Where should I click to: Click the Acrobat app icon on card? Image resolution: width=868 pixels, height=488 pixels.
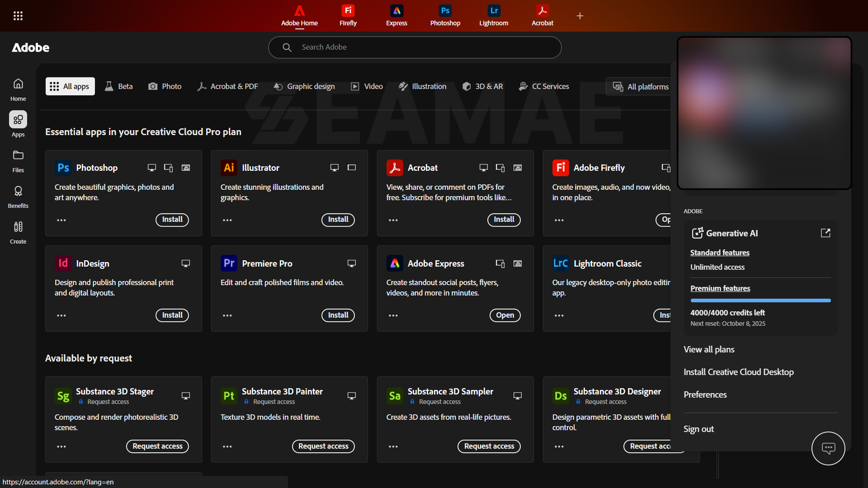tap(395, 168)
